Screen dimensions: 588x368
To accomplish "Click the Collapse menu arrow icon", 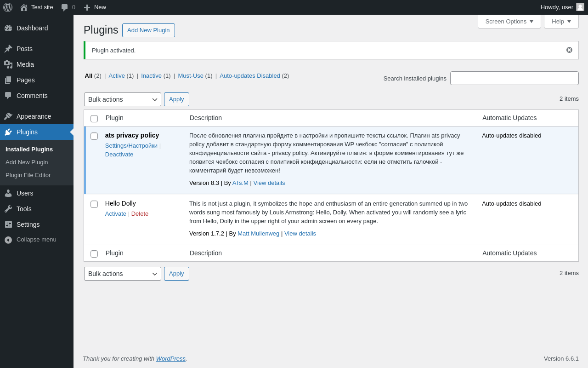I will (8, 240).
